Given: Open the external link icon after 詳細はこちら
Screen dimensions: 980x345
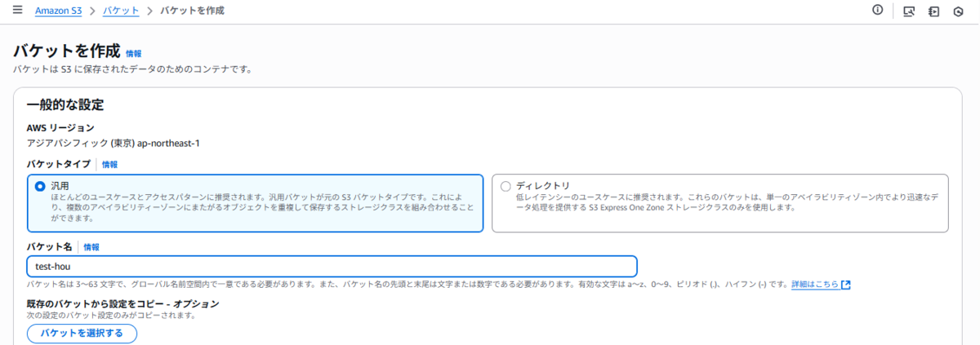Looking at the screenshot, I should 846,285.
